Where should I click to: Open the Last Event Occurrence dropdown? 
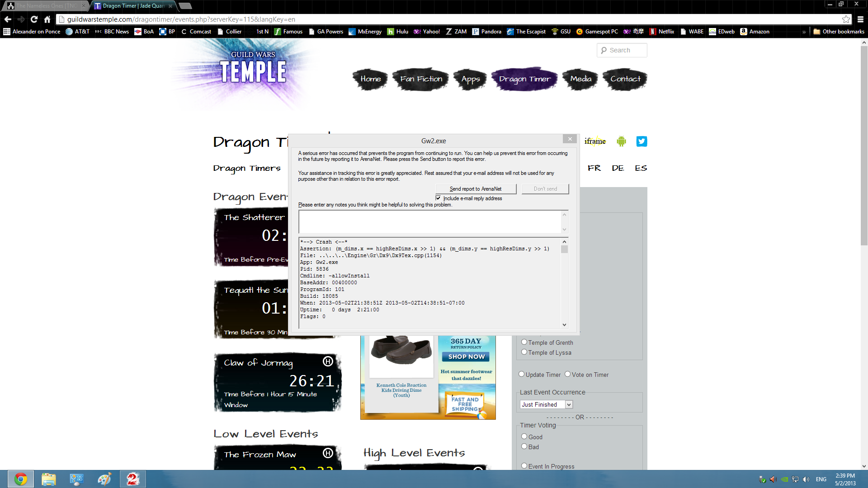click(x=546, y=404)
